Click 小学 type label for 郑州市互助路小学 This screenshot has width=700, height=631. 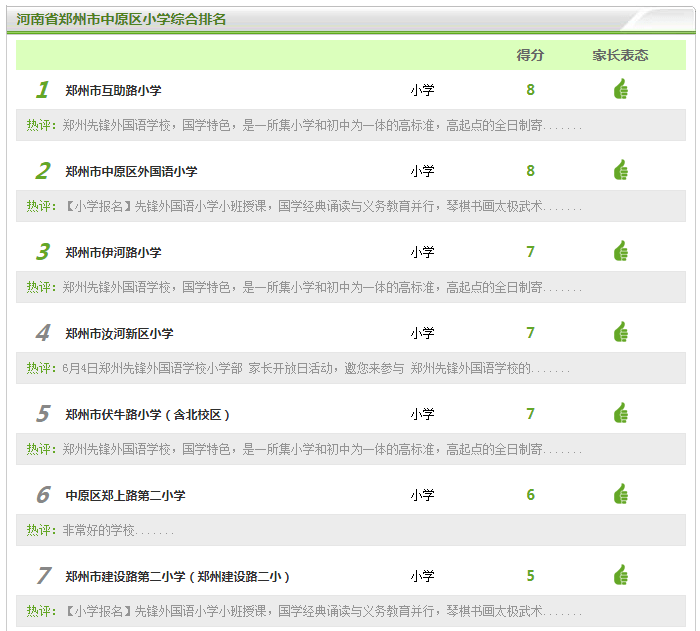click(422, 90)
